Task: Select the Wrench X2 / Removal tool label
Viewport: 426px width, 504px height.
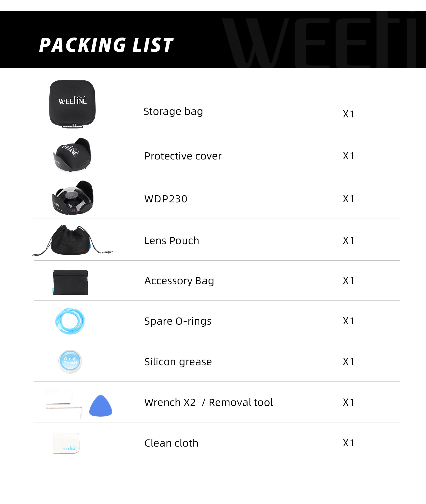Action: (x=209, y=403)
